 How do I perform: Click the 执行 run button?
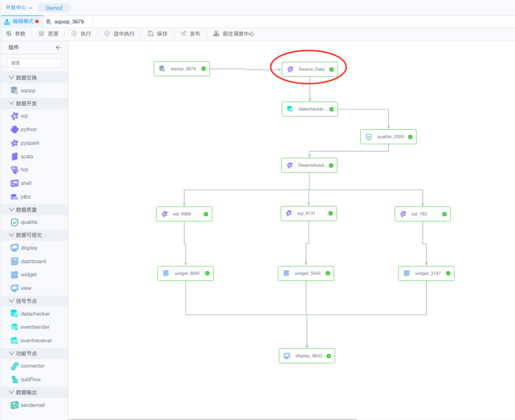tap(81, 34)
